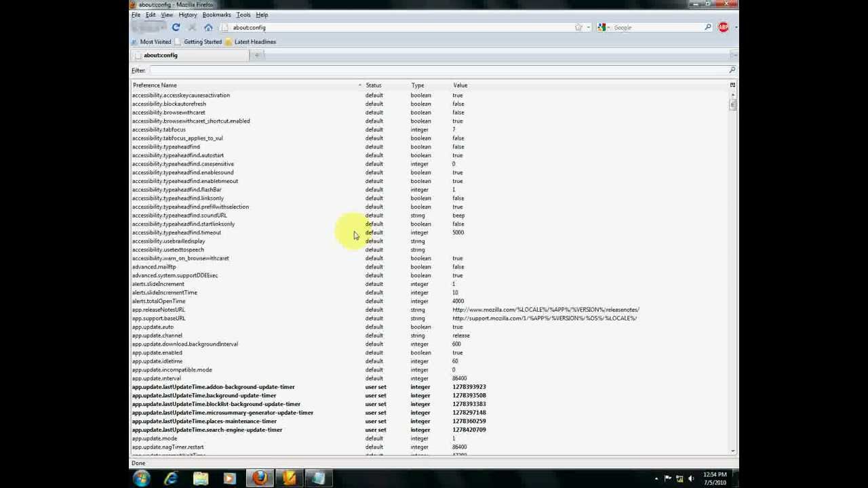Sort by the Value column header
The height and width of the screenshot is (488, 868).
[x=590, y=85]
